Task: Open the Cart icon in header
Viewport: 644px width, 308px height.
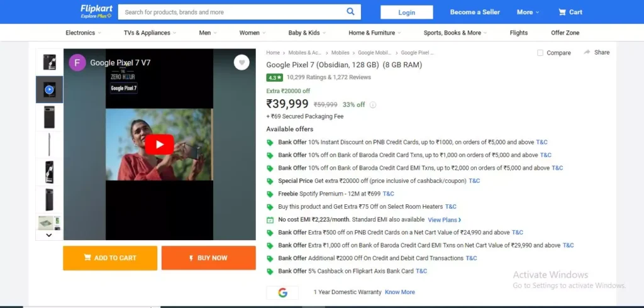Action: point(562,12)
